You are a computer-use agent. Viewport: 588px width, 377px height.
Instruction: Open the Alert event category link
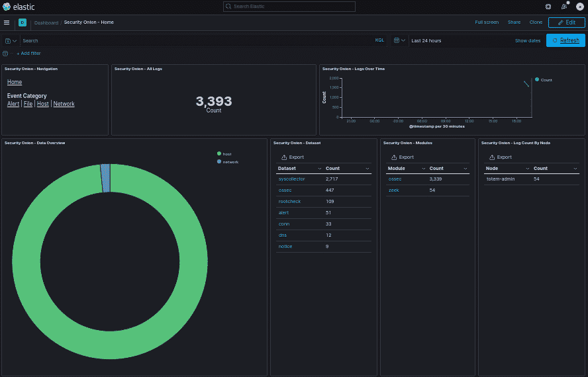click(x=13, y=104)
